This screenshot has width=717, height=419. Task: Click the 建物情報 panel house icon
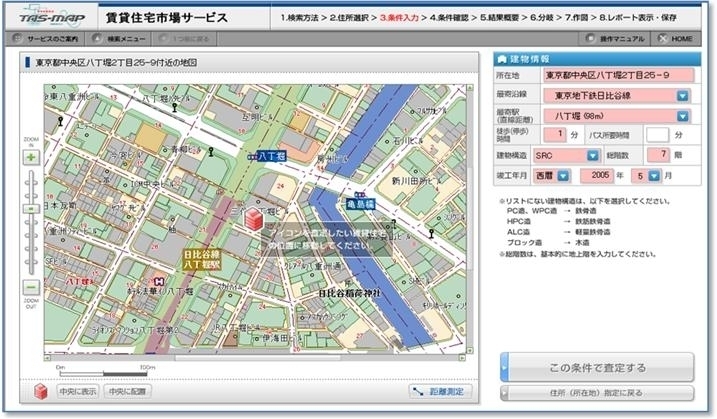[x=502, y=59]
